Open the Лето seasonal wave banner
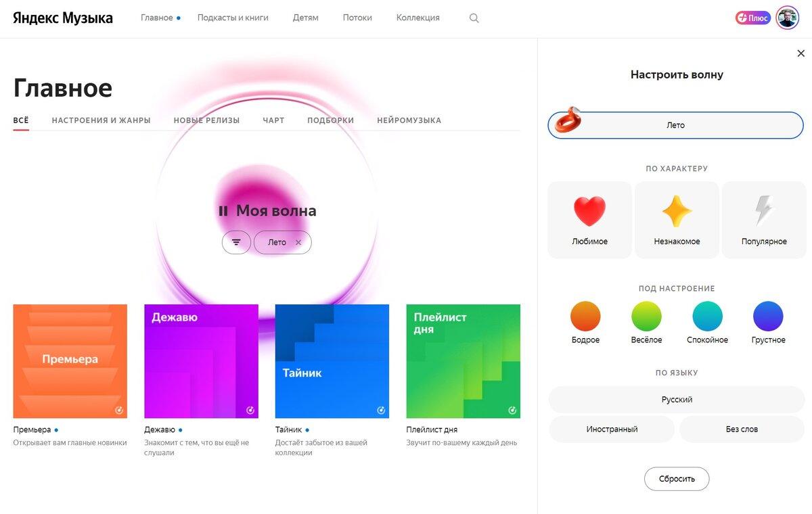The width and height of the screenshot is (812, 514). [x=675, y=125]
